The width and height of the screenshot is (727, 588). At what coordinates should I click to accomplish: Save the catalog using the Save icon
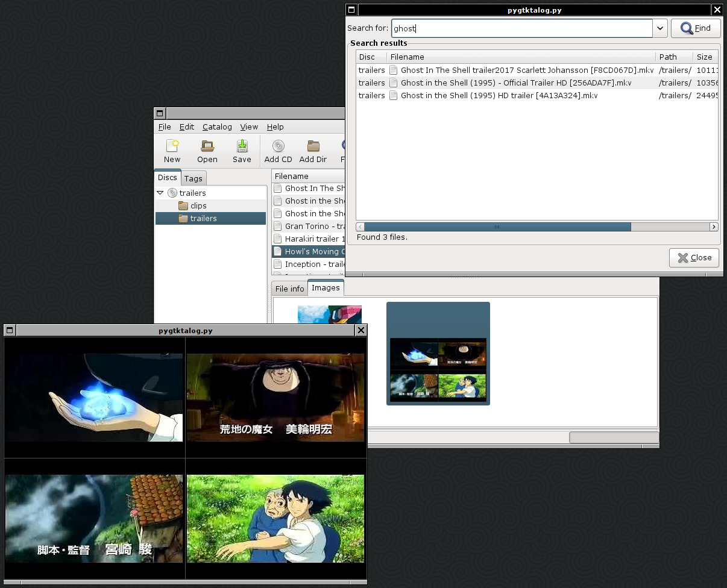coord(242,151)
